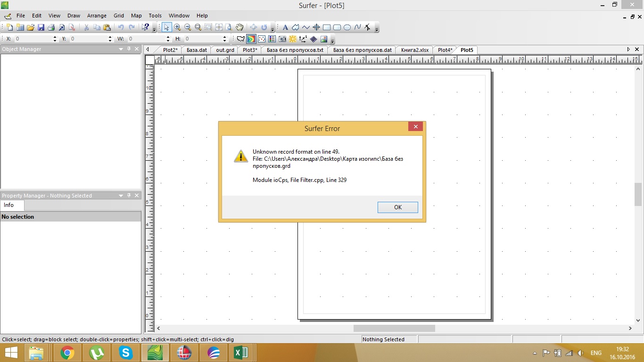Create a new worksheet
Viewport: 644px width, 362px height.
(20, 27)
